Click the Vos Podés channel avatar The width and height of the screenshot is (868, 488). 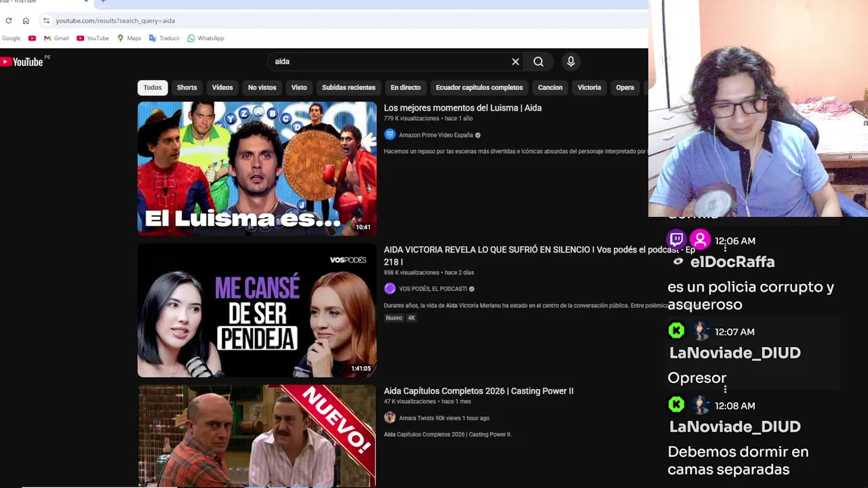pyautogui.click(x=389, y=289)
